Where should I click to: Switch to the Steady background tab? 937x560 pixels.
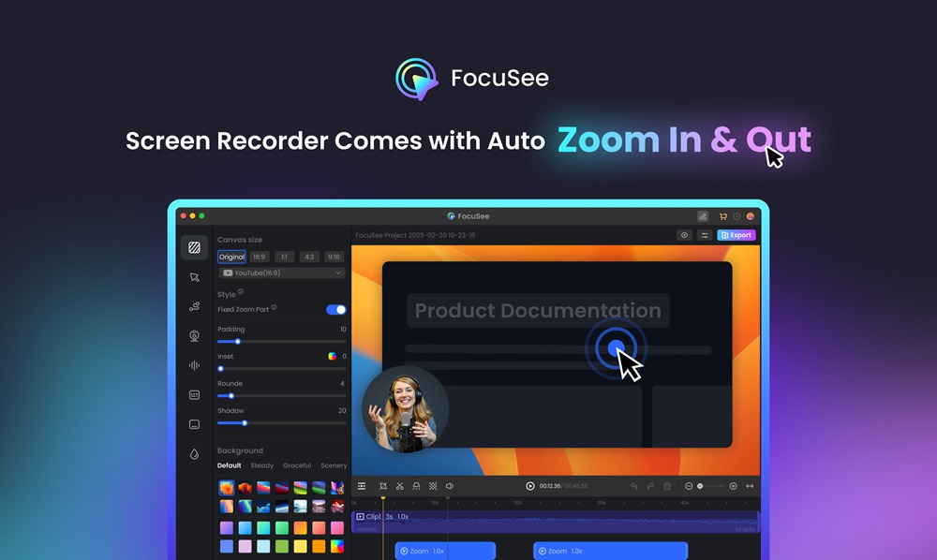point(261,465)
